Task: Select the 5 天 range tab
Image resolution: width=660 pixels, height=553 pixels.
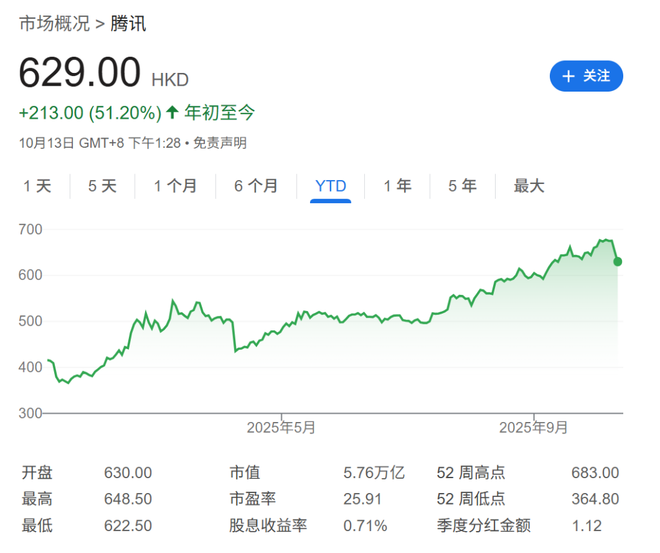Action: click(102, 186)
